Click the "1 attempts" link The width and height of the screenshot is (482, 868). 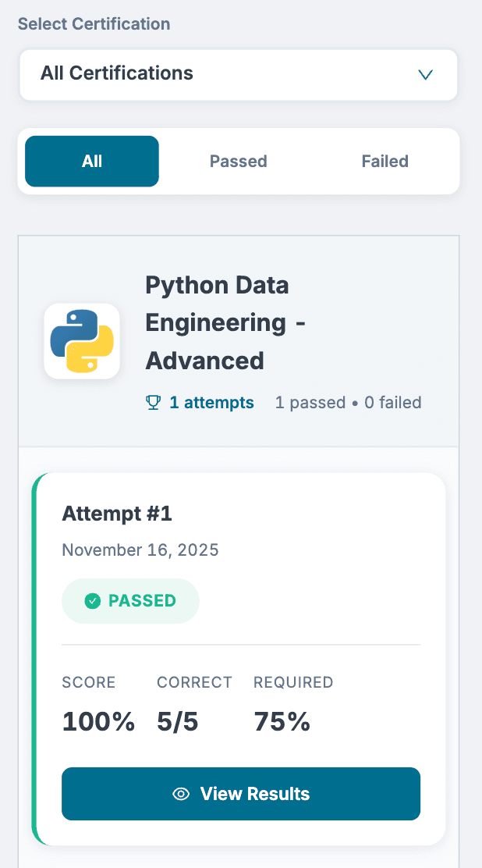click(211, 403)
